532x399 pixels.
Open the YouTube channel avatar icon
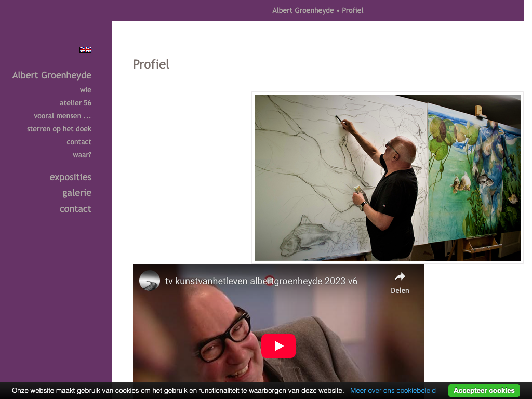click(x=150, y=281)
